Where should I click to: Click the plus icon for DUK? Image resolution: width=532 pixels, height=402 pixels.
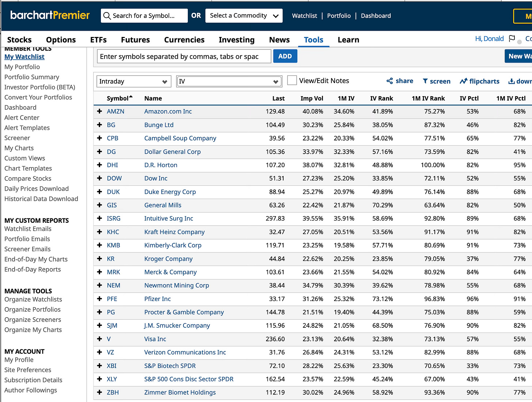99,192
